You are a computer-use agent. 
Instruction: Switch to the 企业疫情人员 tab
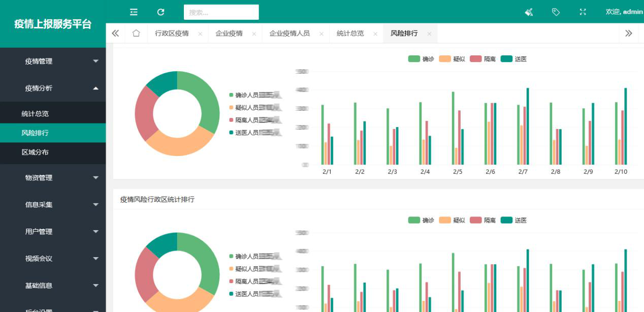(x=289, y=34)
